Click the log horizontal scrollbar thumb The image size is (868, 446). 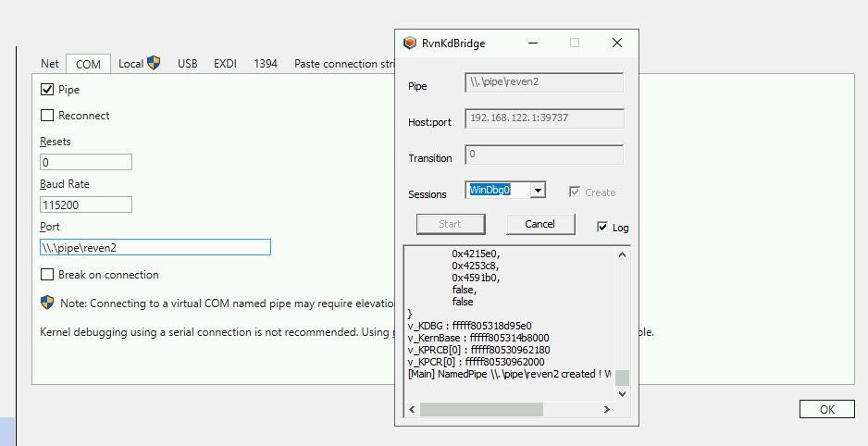coord(481,410)
